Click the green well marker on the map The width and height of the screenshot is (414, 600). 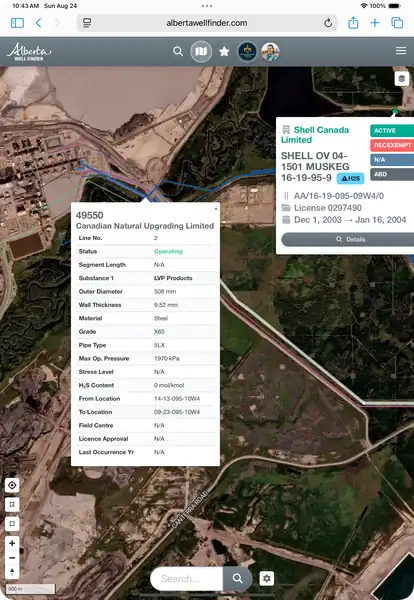395,111
